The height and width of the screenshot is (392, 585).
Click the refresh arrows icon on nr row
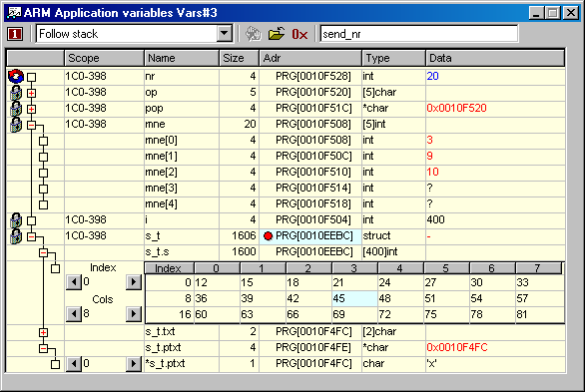[x=16, y=76]
